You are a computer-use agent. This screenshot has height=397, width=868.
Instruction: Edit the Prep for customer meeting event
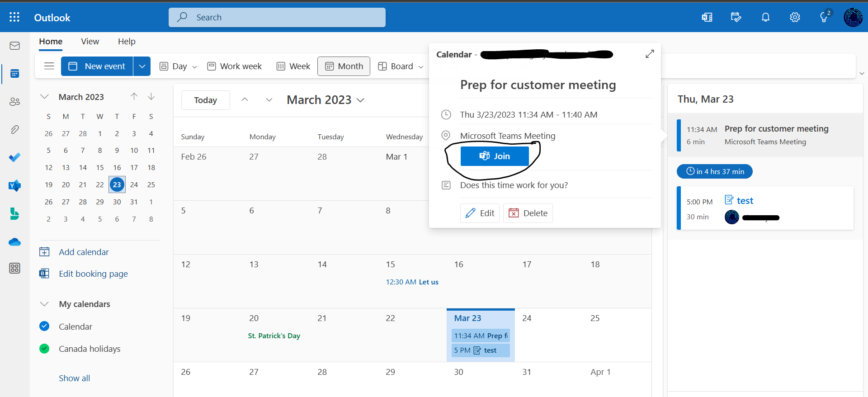point(480,213)
